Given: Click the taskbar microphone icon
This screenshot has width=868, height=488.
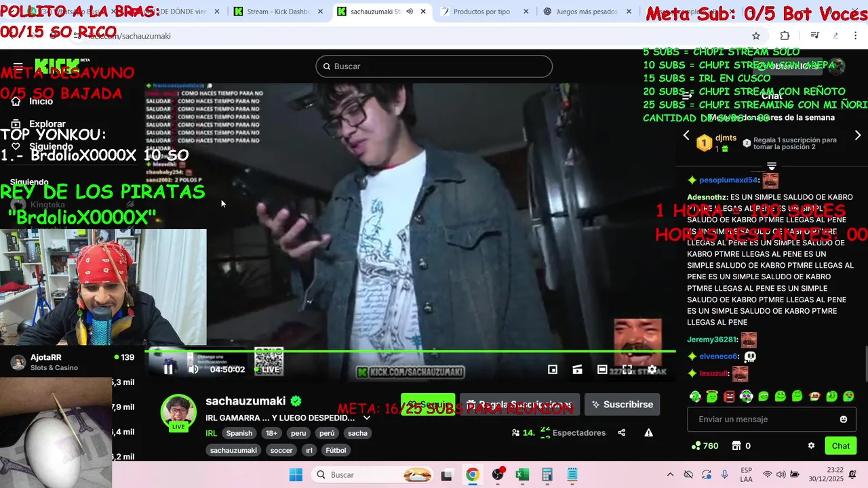Looking at the screenshot, I should pyautogui.click(x=725, y=474).
